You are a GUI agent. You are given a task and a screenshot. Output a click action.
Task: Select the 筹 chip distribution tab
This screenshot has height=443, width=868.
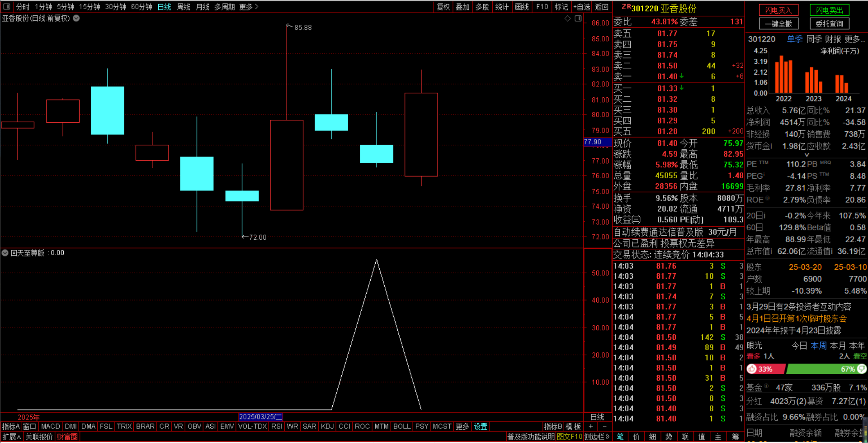click(x=736, y=437)
